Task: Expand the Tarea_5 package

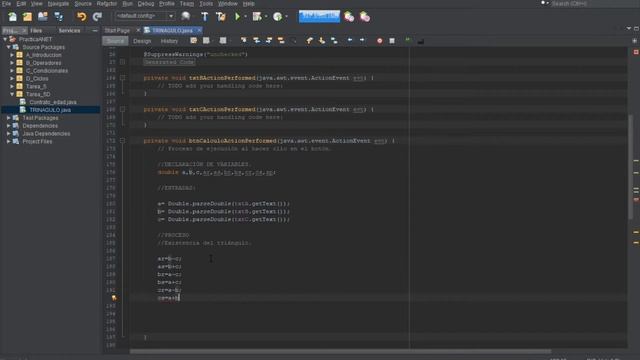Action: pyautogui.click(x=12, y=86)
